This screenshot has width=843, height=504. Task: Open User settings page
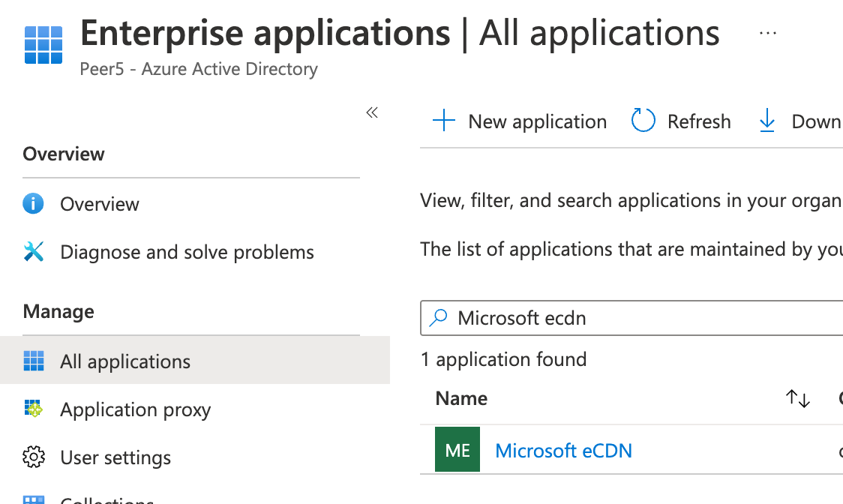click(x=115, y=457)
